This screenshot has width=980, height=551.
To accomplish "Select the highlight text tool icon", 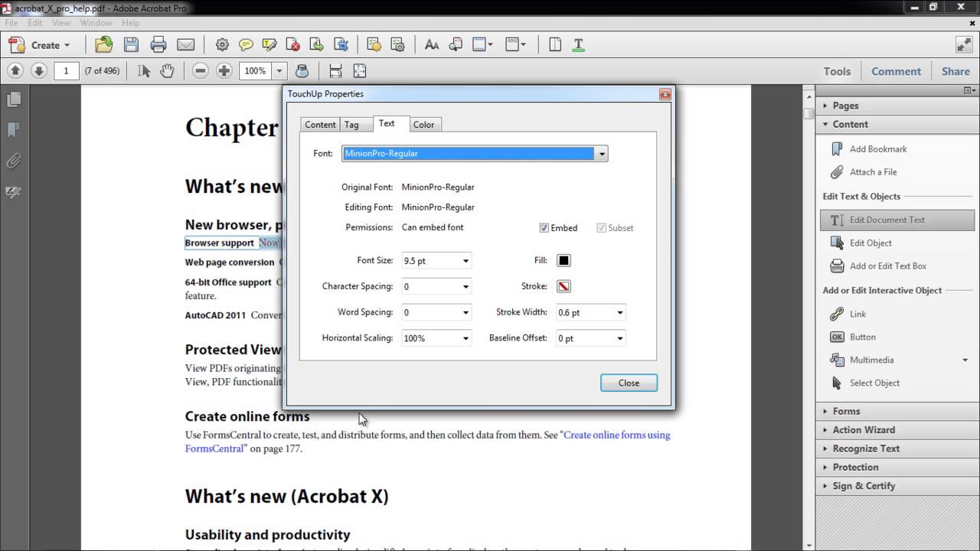I will tap(269, 45).
